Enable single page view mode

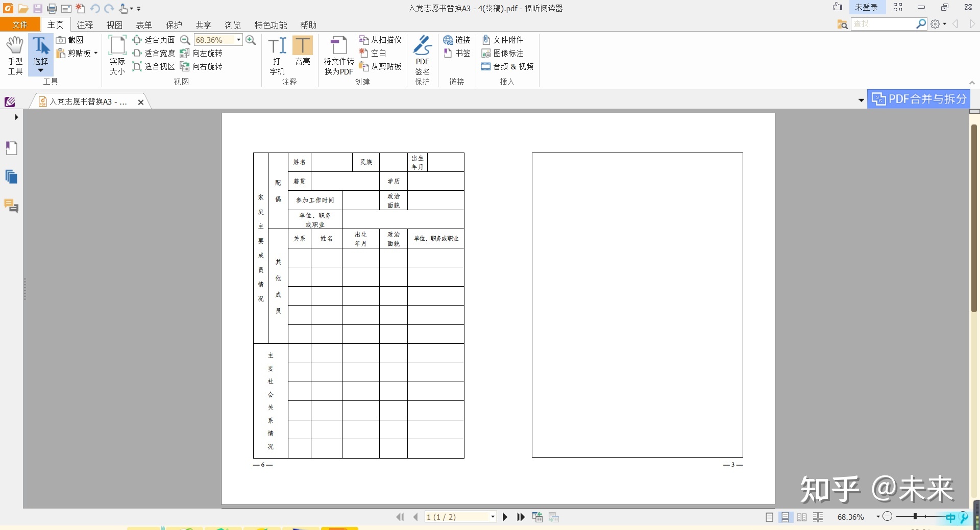click(x=769, y=517)
